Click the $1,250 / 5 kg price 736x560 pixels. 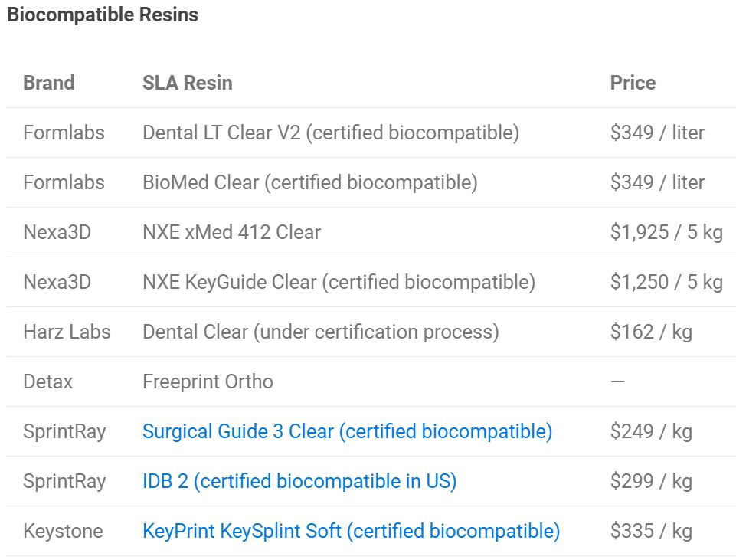point(666,282)
